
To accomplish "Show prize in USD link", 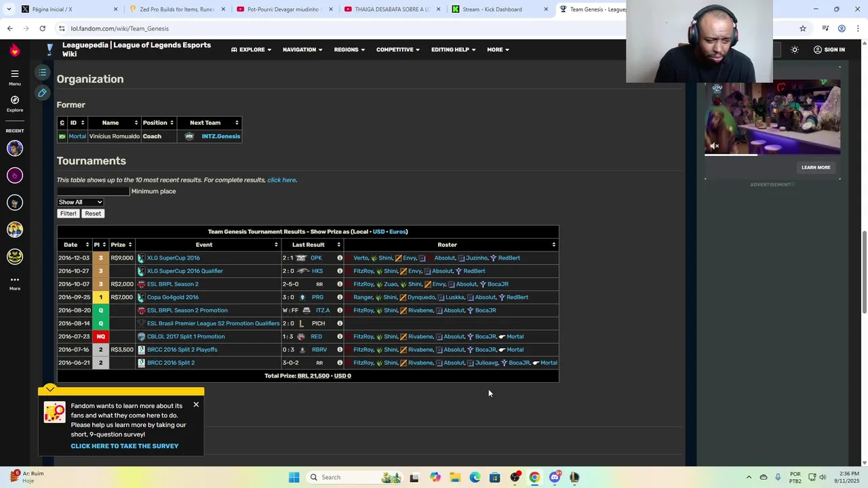I will point(378,232).
